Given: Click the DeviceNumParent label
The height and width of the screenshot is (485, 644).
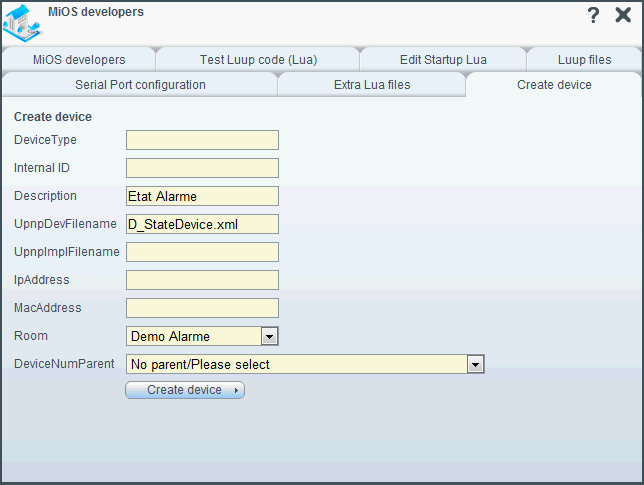Looking at the screenshot, I should 64,363.
